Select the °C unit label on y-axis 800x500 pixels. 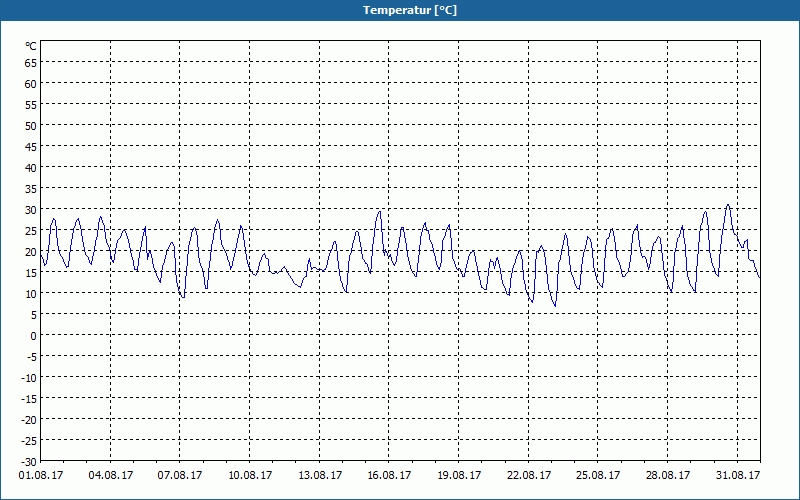(31, 46)
